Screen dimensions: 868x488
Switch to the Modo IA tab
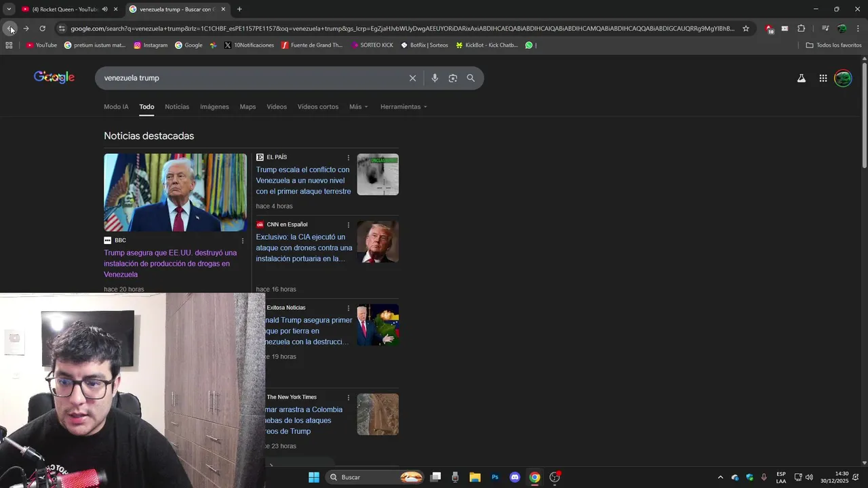(x=116, y=106)
